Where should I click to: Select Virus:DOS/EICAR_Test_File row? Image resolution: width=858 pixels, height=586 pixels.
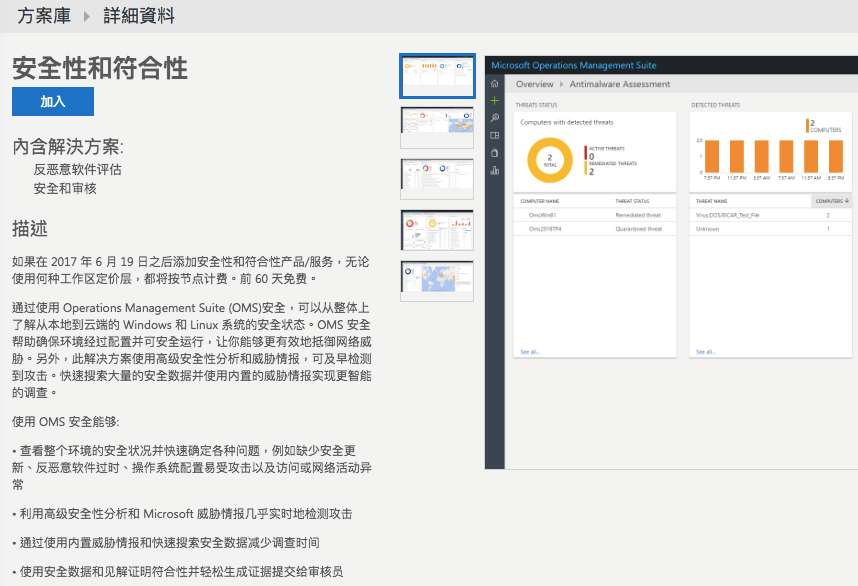point(770,215)
